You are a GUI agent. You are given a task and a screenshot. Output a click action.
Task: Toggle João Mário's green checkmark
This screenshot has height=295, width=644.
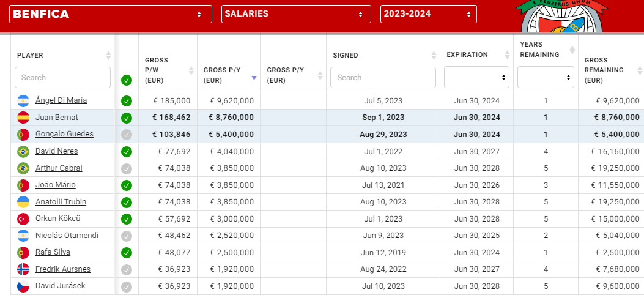coord(127,185)
